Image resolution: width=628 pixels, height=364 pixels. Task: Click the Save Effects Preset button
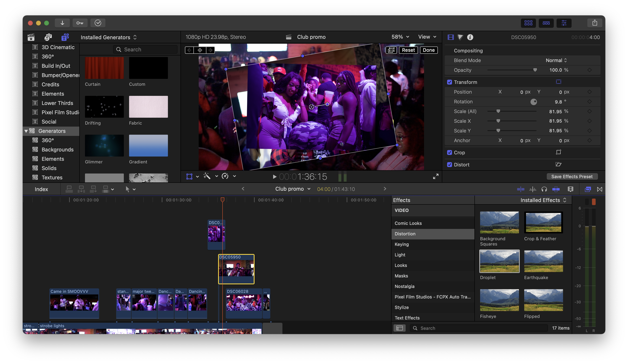point(572,176)
